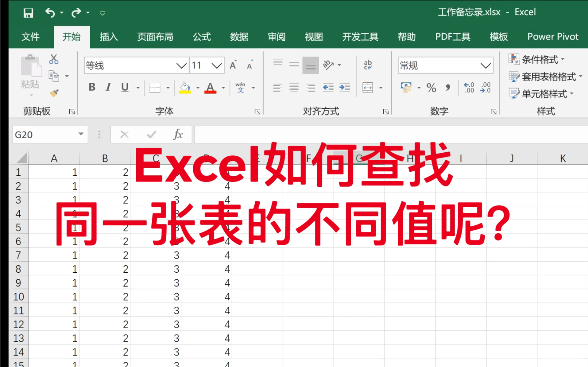
Task: Open 条件格式 conditional formatting
Action: (537, 59)
